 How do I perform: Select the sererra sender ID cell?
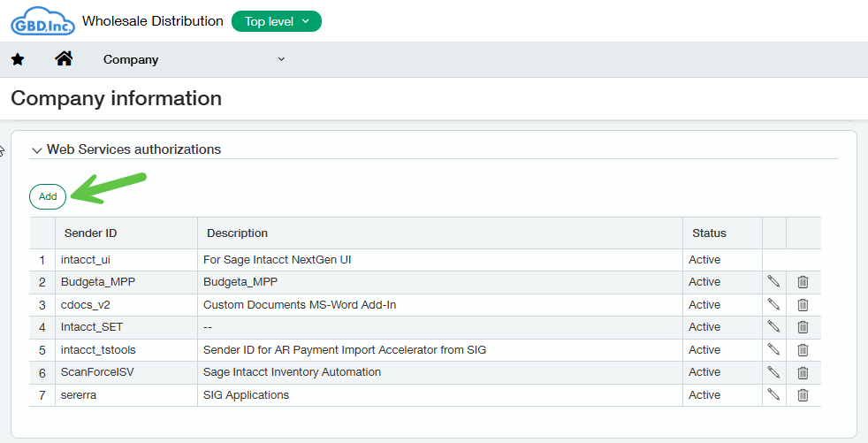point(126,395)
